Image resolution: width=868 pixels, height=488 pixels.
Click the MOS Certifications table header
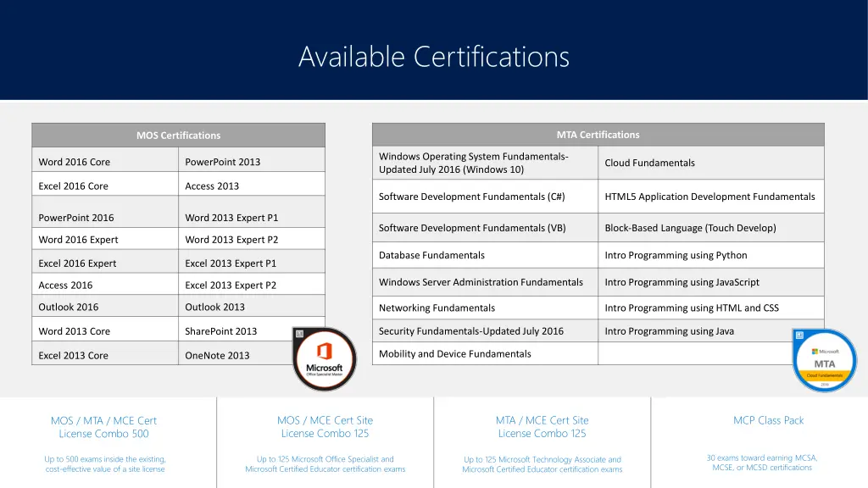[178, 135]
